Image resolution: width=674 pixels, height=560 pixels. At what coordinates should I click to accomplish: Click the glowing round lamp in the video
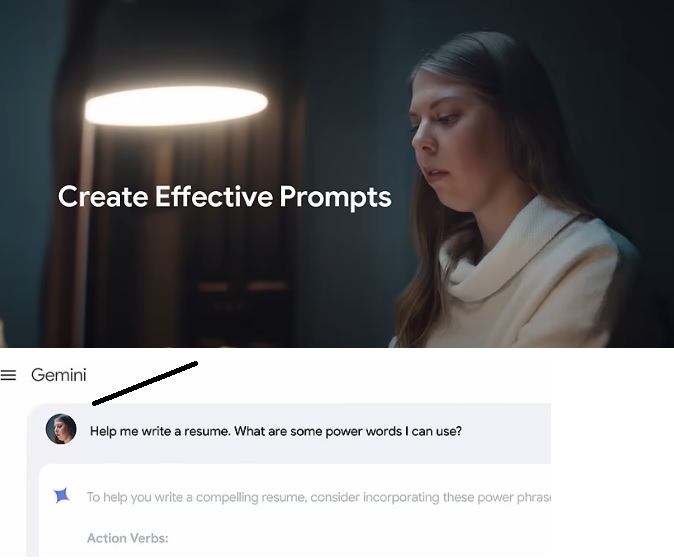point(176,106)
